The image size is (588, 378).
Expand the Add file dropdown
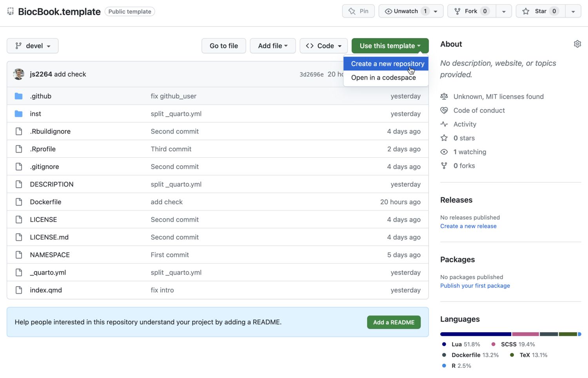pos(272,46)
